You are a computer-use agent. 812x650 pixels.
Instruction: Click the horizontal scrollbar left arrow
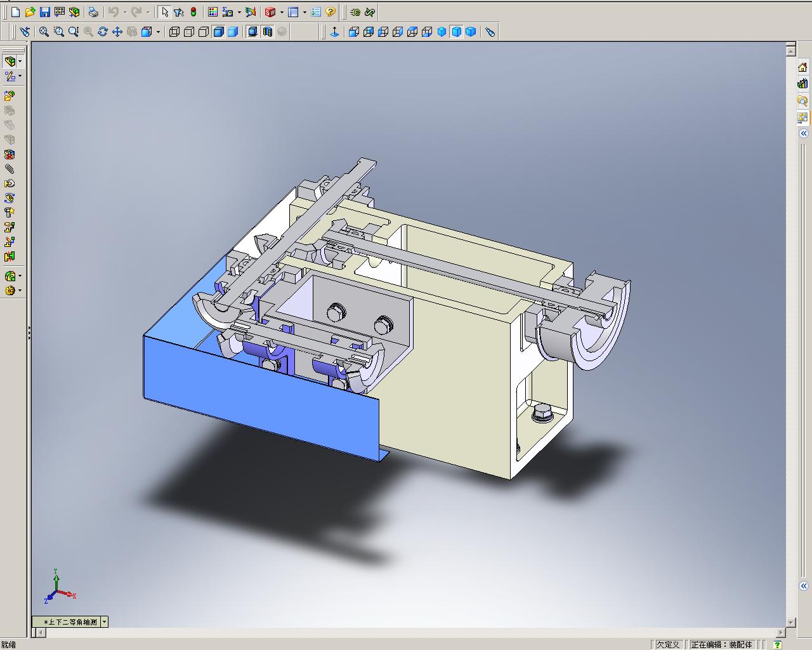(x=41, y=632)
